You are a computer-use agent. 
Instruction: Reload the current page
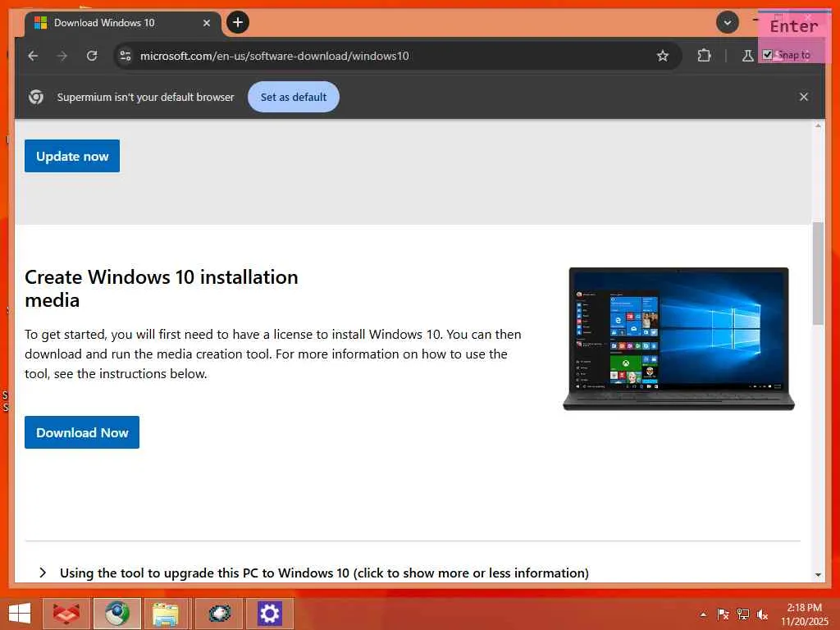click(92, 56)
